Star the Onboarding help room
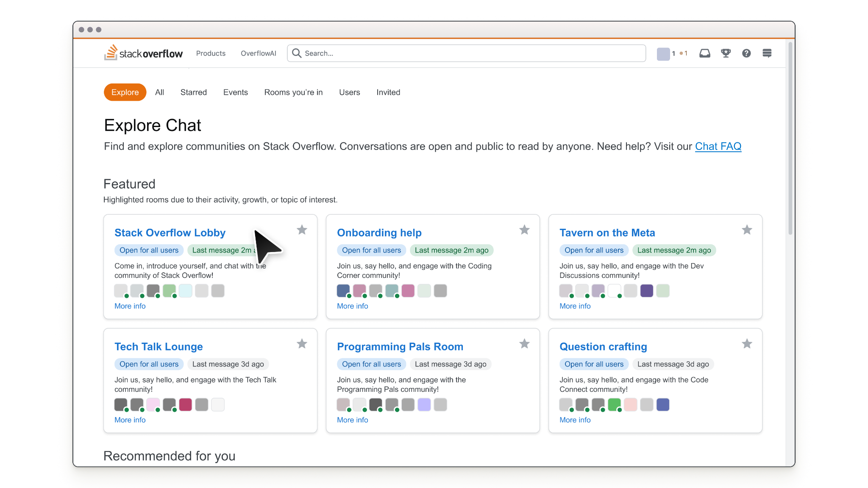This screenshot has height=488, width=868. point(524,230)
